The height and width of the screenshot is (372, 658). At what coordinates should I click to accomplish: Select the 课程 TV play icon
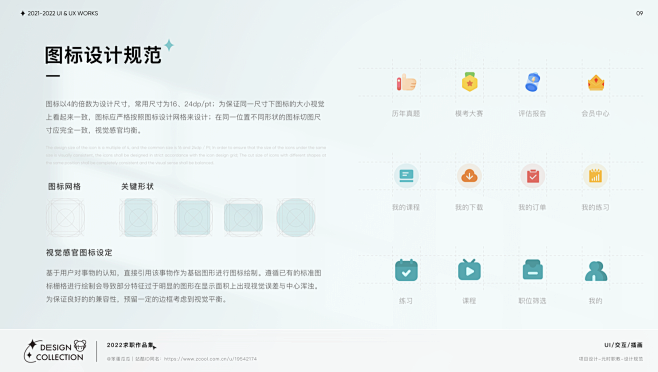point(469,270)
